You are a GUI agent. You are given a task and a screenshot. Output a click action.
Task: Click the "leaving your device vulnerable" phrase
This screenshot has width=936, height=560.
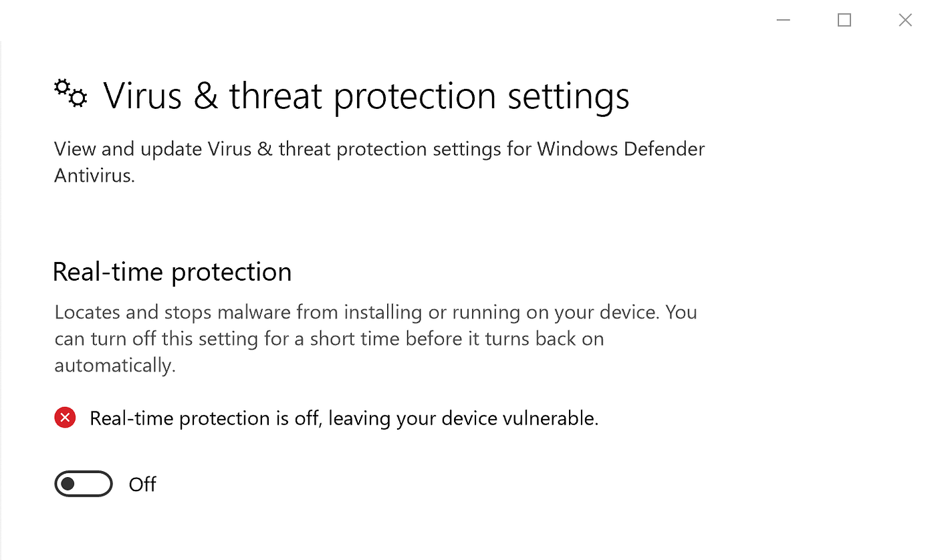point(463,418)
